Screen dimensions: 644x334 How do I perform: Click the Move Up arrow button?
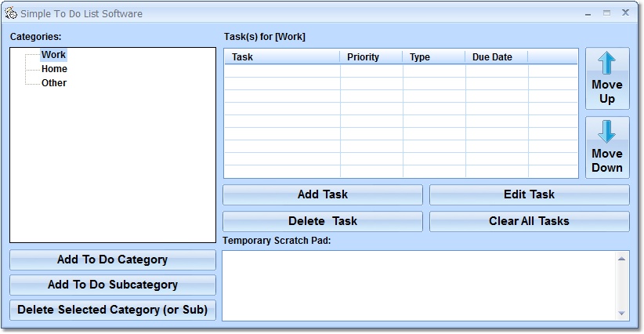tap(607, 78)
